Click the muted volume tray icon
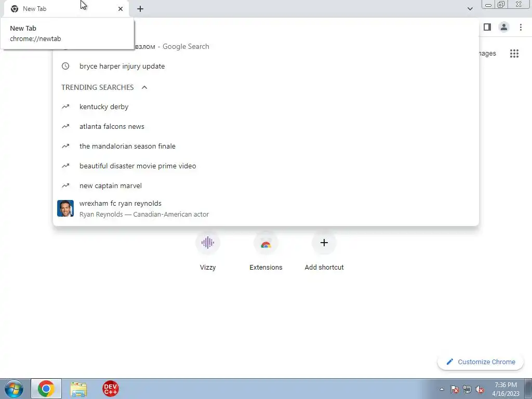Screen dimensions: 532x399 tap(480, 389)
